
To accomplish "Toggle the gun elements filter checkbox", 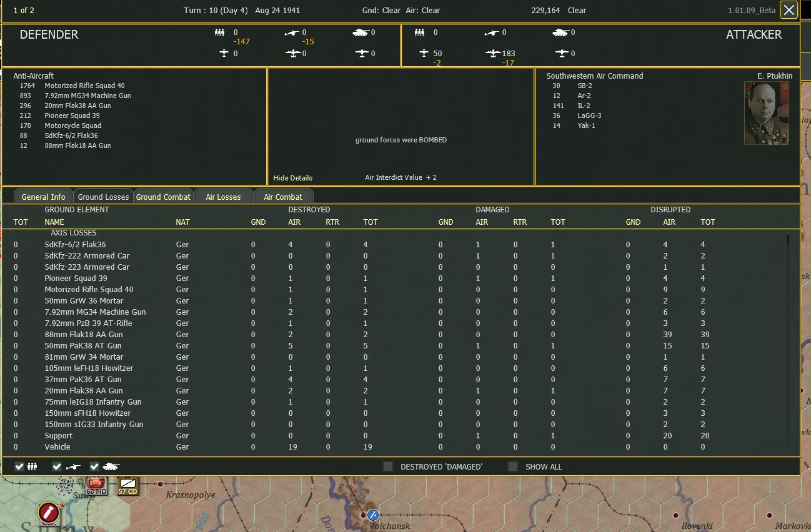I will [x=57, y=466].
